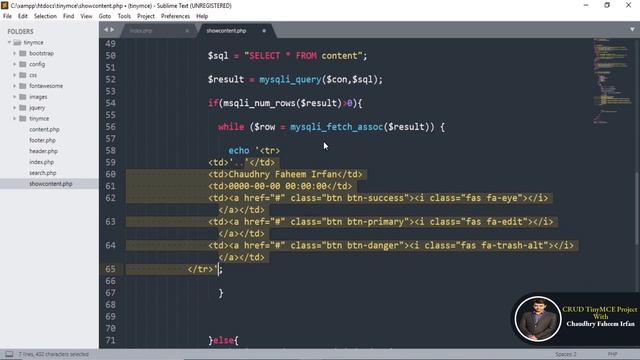This screenshot has height=360, width=640.
Task: Click the config folder icon
Action: coord(23,64)
